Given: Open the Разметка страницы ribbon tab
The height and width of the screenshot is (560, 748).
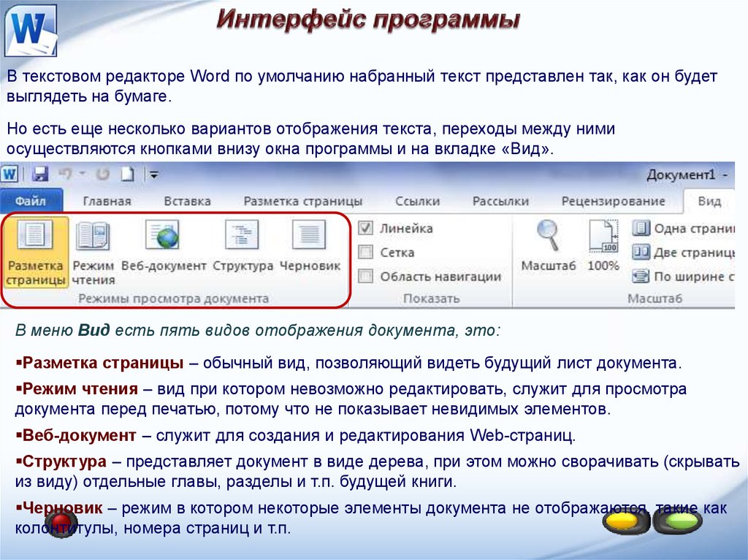Looking at the screenshot, I should click(x=303, y=202).
